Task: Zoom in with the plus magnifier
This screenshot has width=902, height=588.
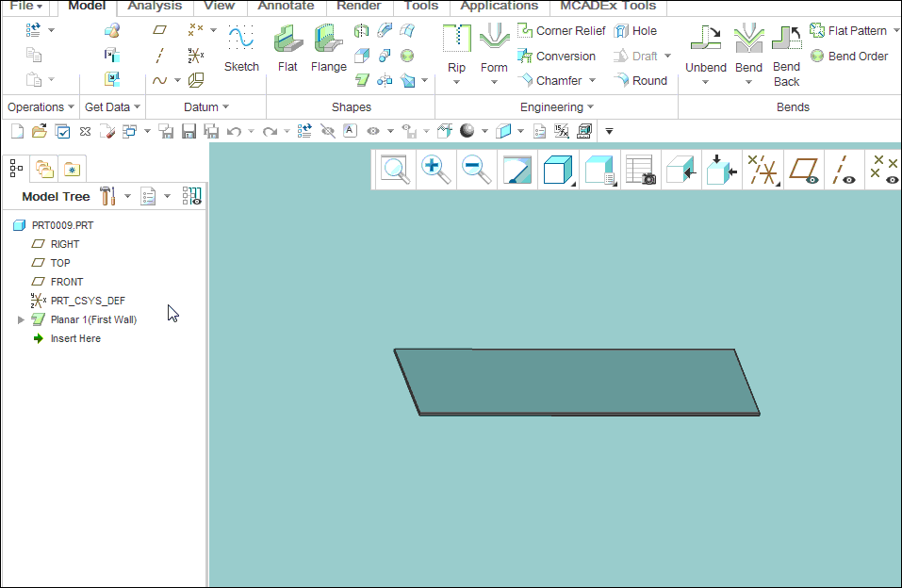Action: click(435, 170)
